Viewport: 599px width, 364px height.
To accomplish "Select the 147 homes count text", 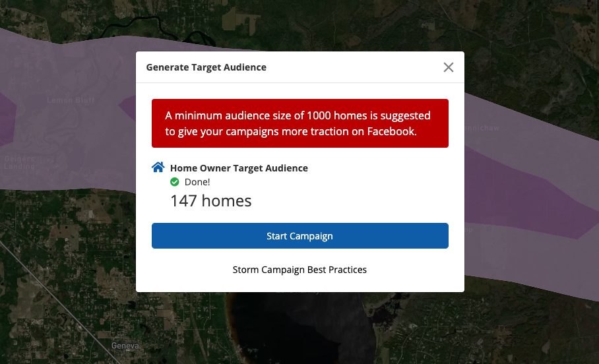I will pyautogui.click(x=210, y=201).
